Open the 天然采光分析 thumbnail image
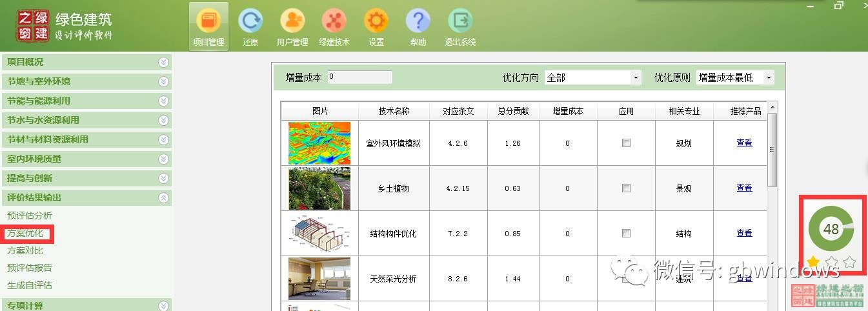The image size is (868, 311). pos(319,279)
